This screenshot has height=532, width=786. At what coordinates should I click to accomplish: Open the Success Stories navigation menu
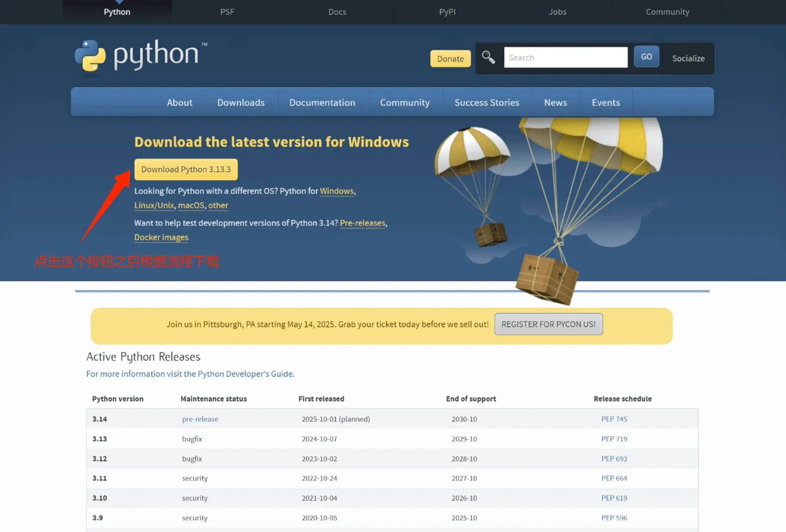[x=487, y=102]
